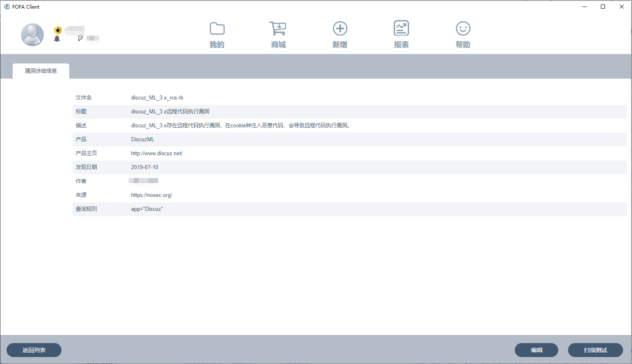Select the 漏洞详细信息 tab
Screen dimensions: 632x364
(x=41, y=71)
